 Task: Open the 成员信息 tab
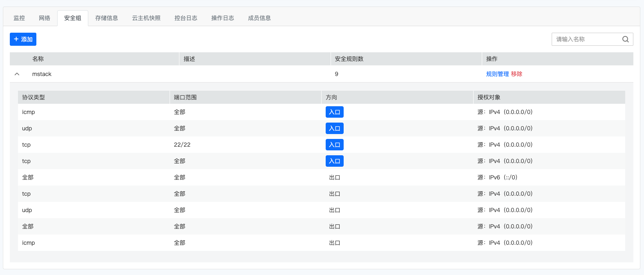[x=259, y=18]
